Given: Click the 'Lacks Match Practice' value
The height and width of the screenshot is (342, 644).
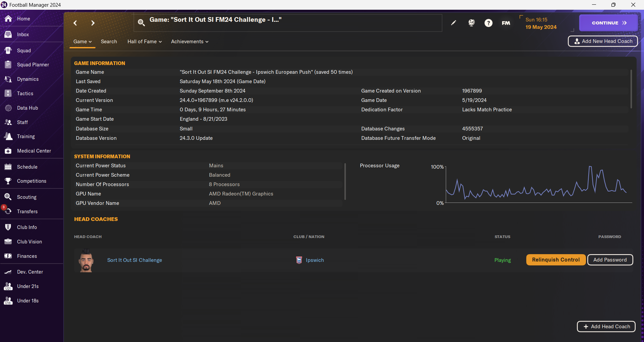Looking at the screenshot, I should pos(487,110).
